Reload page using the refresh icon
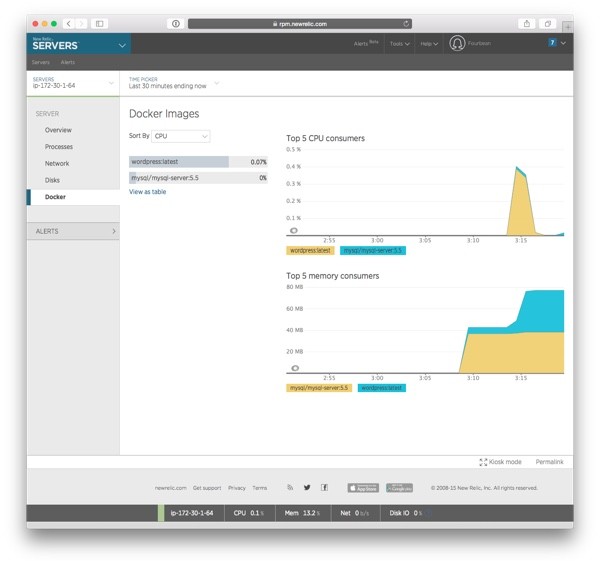The height and width of the screenshot is (561, 600). click(x=406, y=24)
